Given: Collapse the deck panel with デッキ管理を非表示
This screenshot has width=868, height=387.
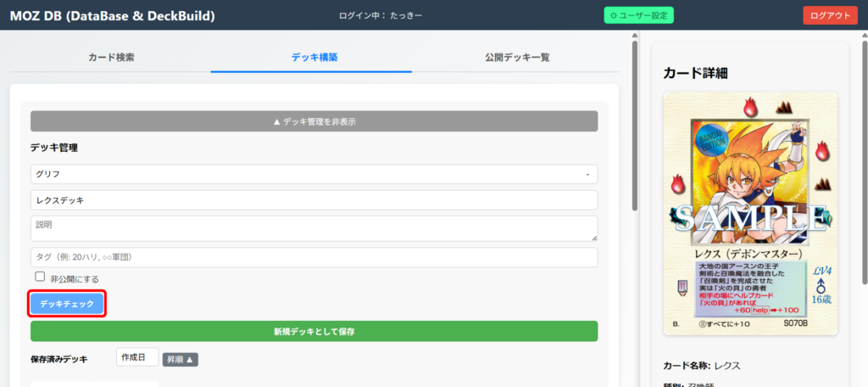Looking at the screenshot, I should click(x=314, y=121).
